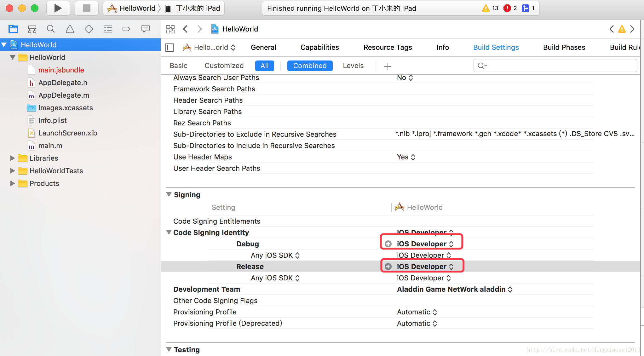The width and height of the screenshot is (644, 356).
Task: Click the yellow warning count 13 indicator
Action: [490, 8]
